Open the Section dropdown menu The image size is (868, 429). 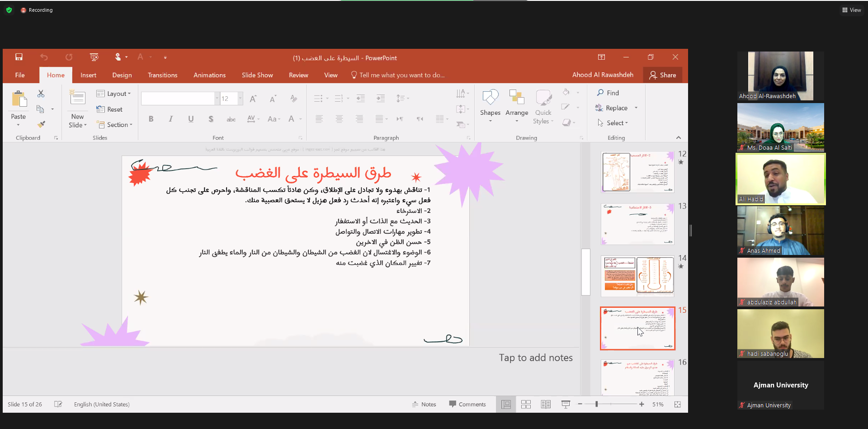pos(114,125)
